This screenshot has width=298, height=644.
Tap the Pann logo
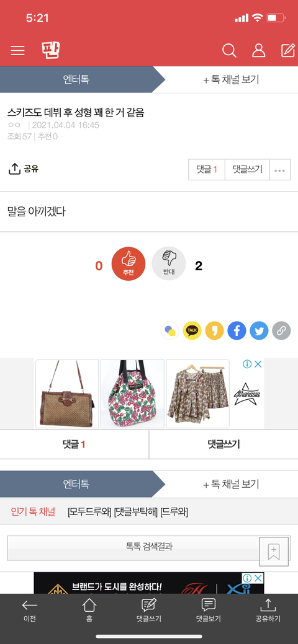coord(51,50)
